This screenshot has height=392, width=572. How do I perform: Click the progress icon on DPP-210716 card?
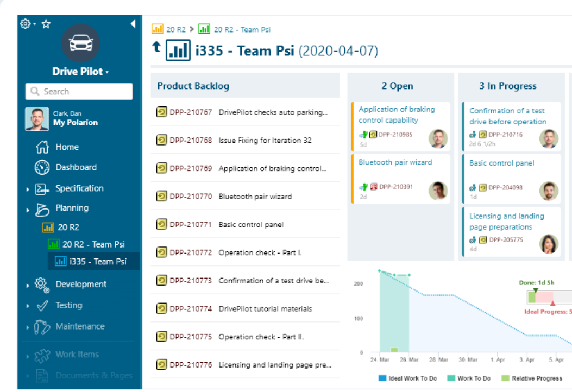(473, 135)
